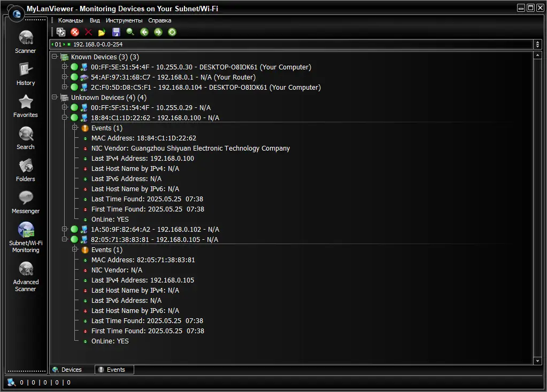Expand device 2C:F0:5D:D8:C5:F1 node

click(65, 87)
